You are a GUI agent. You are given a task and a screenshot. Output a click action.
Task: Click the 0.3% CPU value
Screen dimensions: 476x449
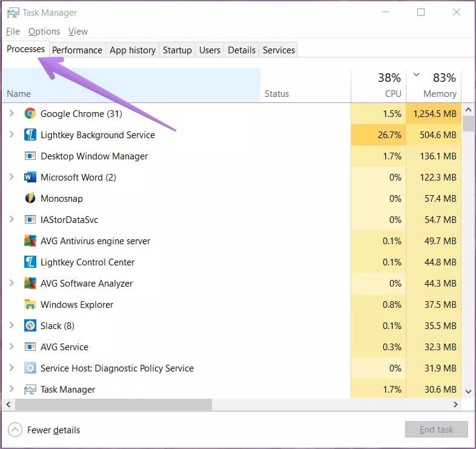pyautogui.click(x=392, y=347)
